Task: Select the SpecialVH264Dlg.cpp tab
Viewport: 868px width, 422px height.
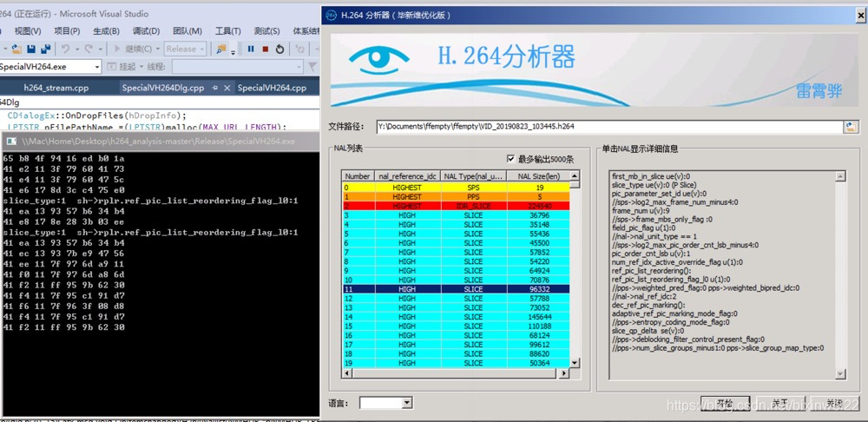Action: coord(163,88)
